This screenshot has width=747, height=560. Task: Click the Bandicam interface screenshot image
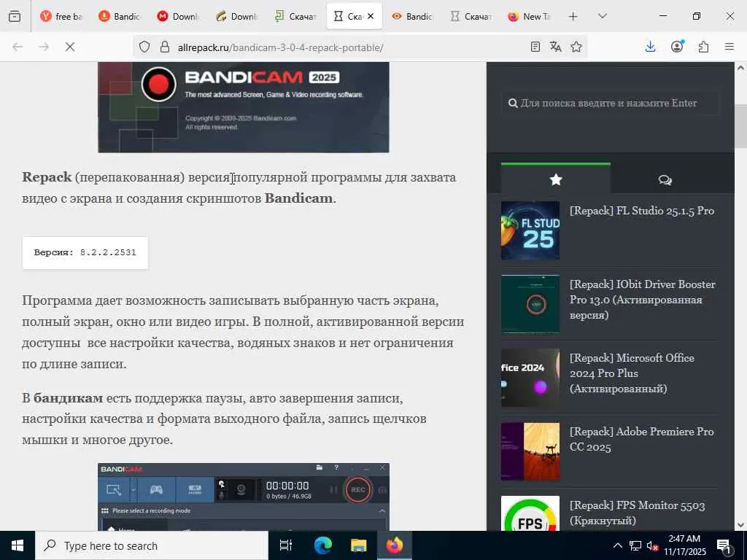pyautogui.click(x=244, y=497)
